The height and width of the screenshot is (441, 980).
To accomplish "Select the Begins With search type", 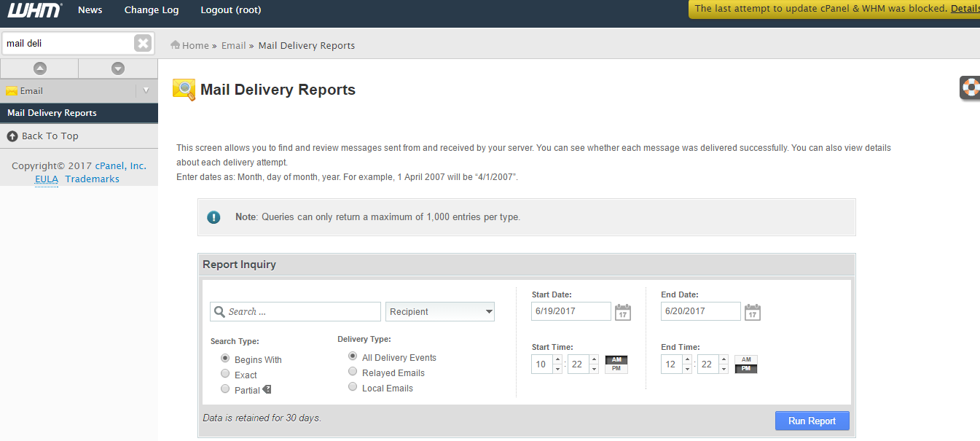I will click(225, 359).
